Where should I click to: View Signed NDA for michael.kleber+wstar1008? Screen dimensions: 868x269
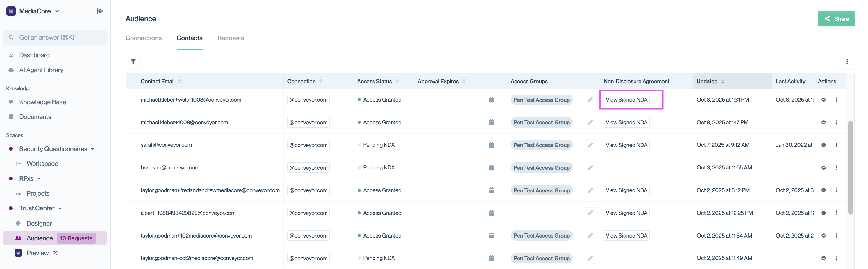626,100
